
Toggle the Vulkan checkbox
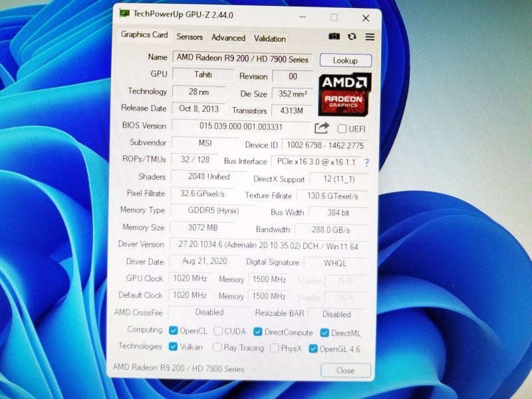(173, 346)
